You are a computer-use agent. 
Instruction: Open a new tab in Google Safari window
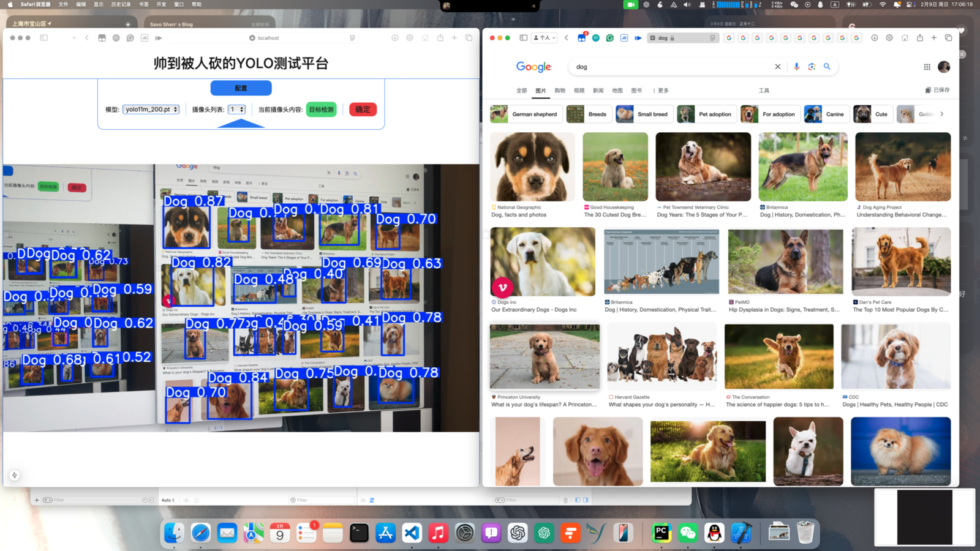[934, 38]
